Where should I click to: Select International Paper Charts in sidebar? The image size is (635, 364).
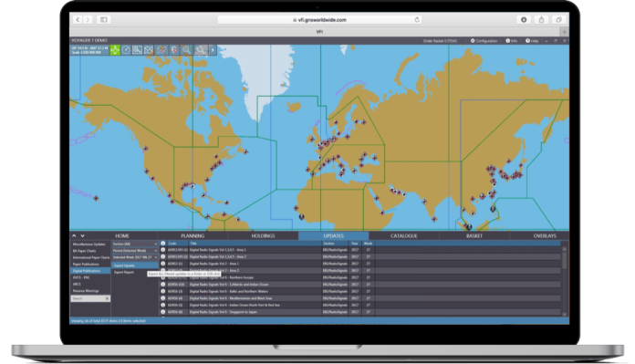tap(90, 257)
